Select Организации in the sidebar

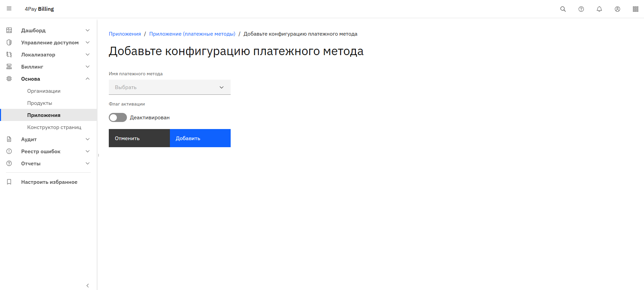coord(44,91)
